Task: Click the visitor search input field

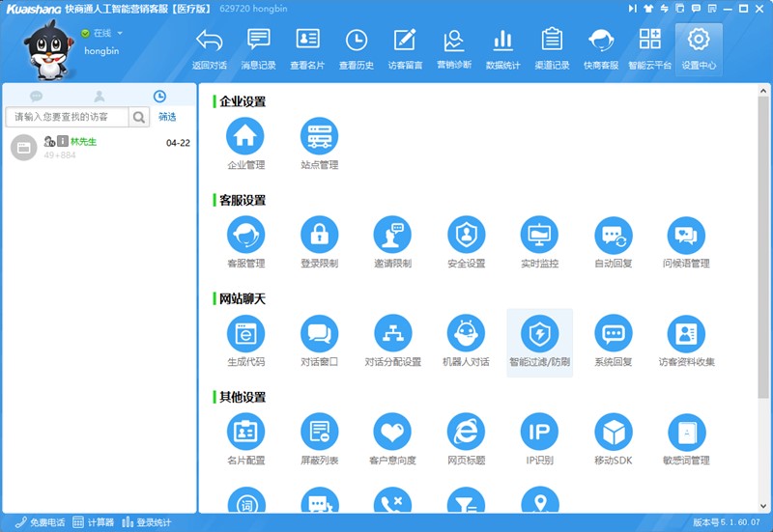Action: click(x=68, y=117)
